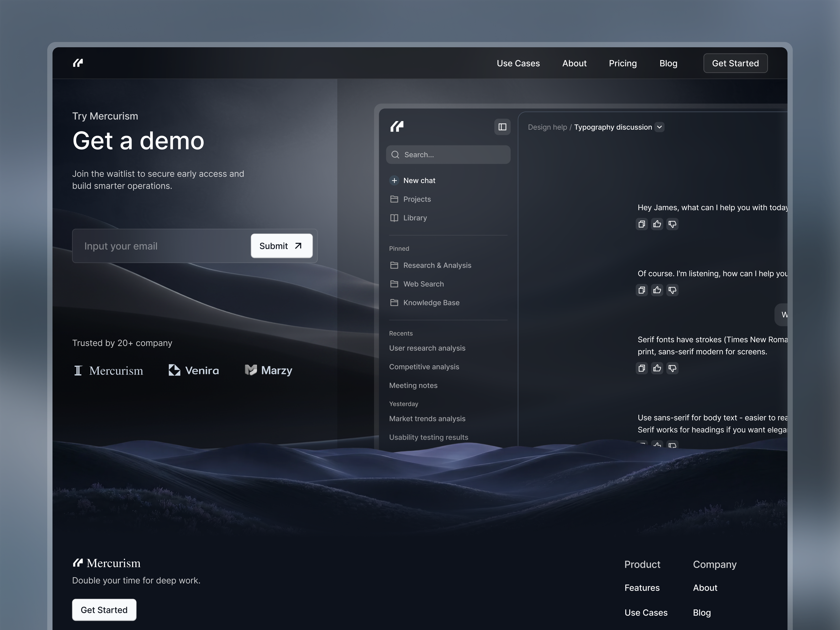Screen dimensions: 840x630
Task: Click the Mercurism company logo under Trusted by
Action: (x=108, y=371)
